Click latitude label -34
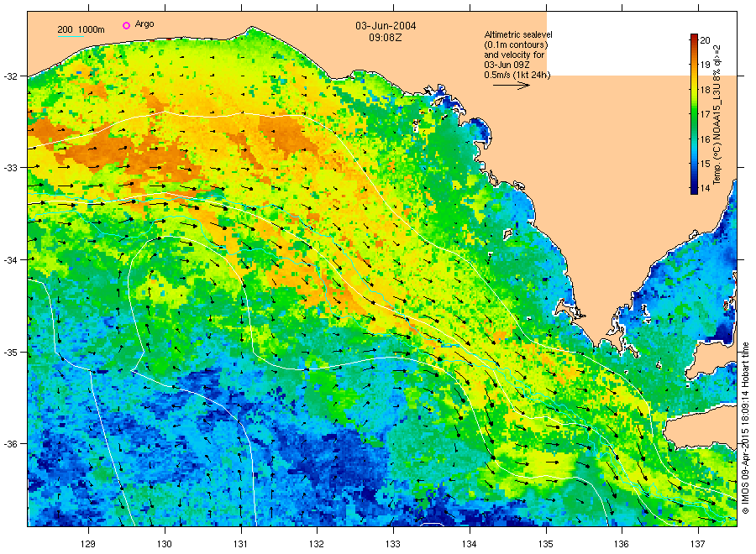This screenshot has height=554, width=756. coord(10,260)
